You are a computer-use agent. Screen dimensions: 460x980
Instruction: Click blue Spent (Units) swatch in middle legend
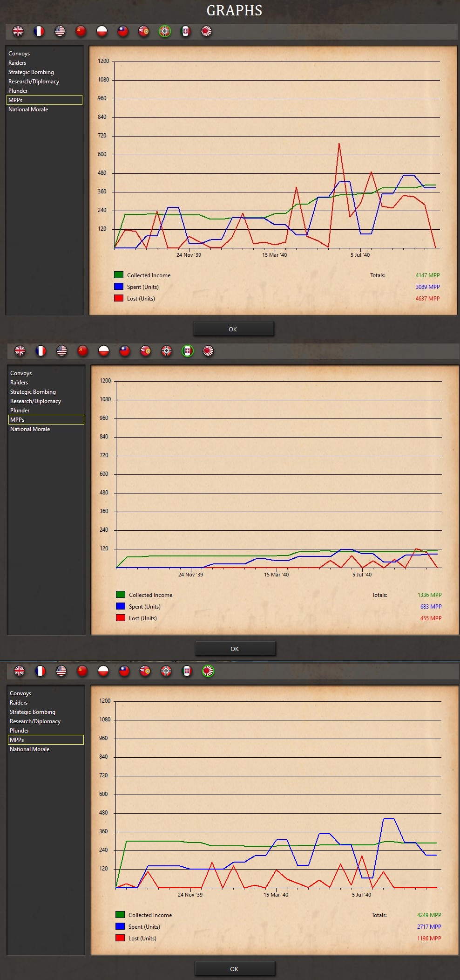(x=121, y=606)
